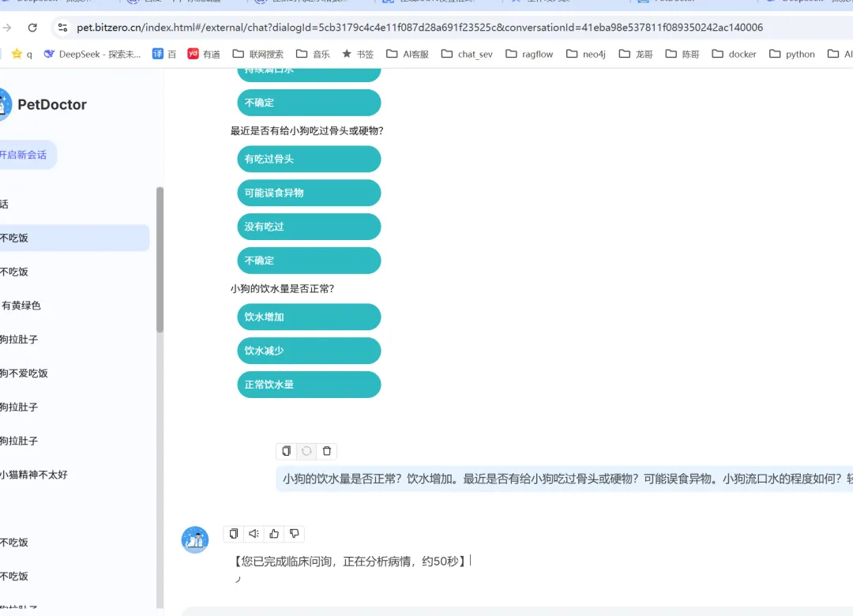Open the AI客服 bookmark folder
The width and height of the screenshot is (853, 616).
[x=408, y=54]
